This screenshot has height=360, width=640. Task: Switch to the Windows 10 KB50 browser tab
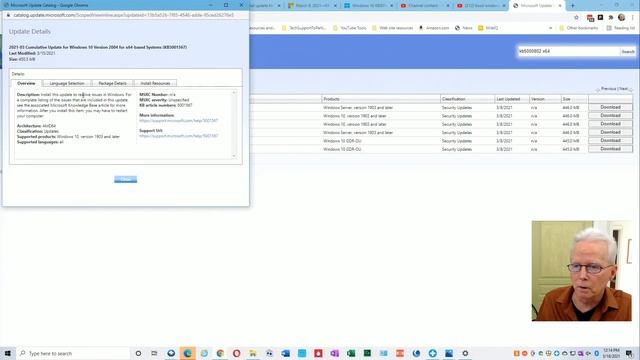click(x=369, y=6)
